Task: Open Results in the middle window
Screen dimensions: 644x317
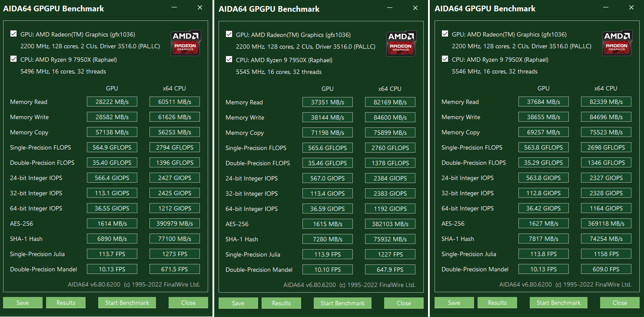Action: (x=282, y=303)
